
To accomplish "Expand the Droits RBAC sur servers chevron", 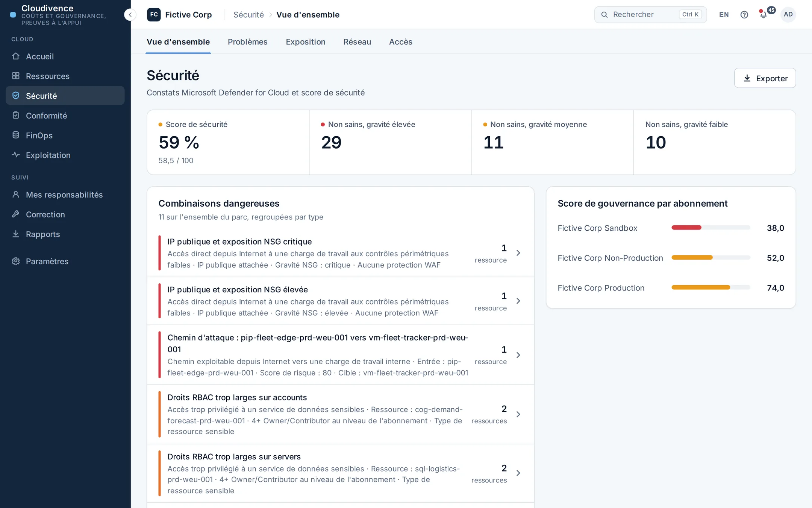I will click(x=518, y=473).
